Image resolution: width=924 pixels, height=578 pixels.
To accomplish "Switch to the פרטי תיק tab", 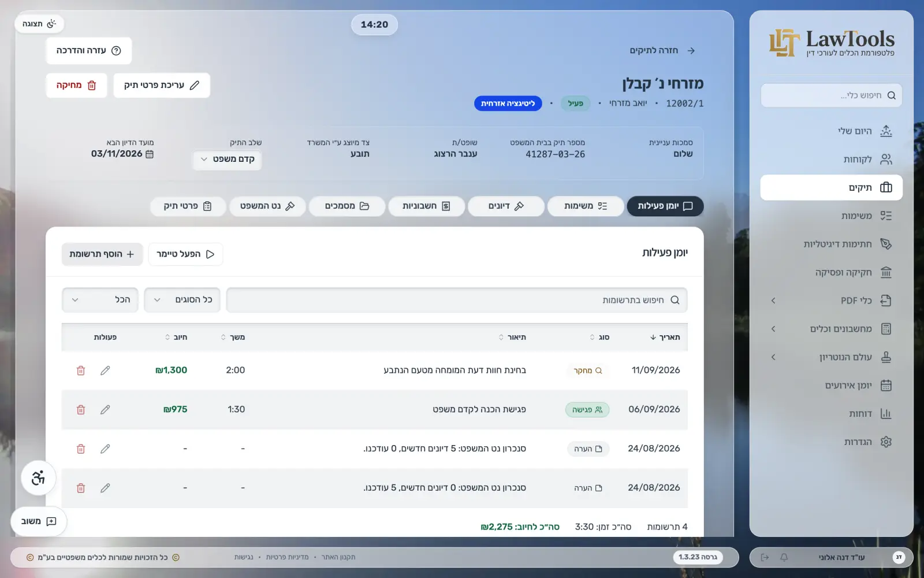I will tap(188, 206).
